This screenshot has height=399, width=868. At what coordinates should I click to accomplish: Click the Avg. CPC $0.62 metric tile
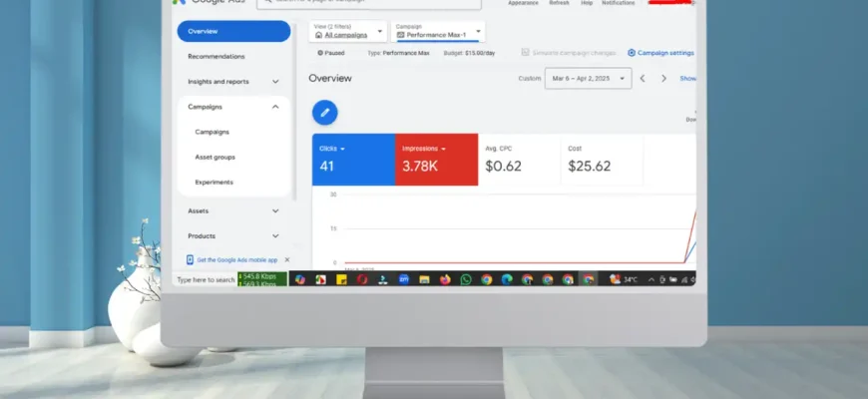pyautogui.click(x=519, y=160)
